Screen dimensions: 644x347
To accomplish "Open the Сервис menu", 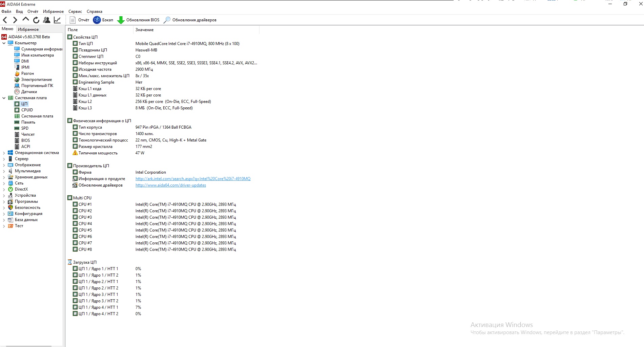I will click(x=75, y=12).
